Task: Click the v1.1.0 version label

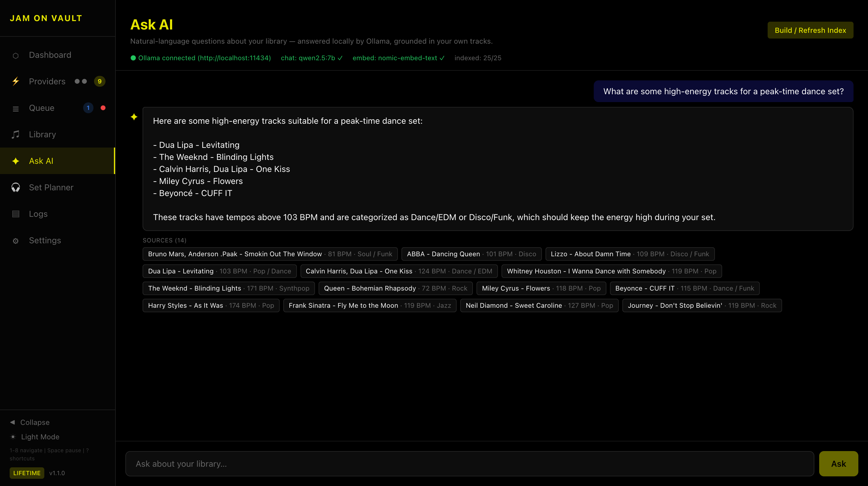Action: point(57,473)
